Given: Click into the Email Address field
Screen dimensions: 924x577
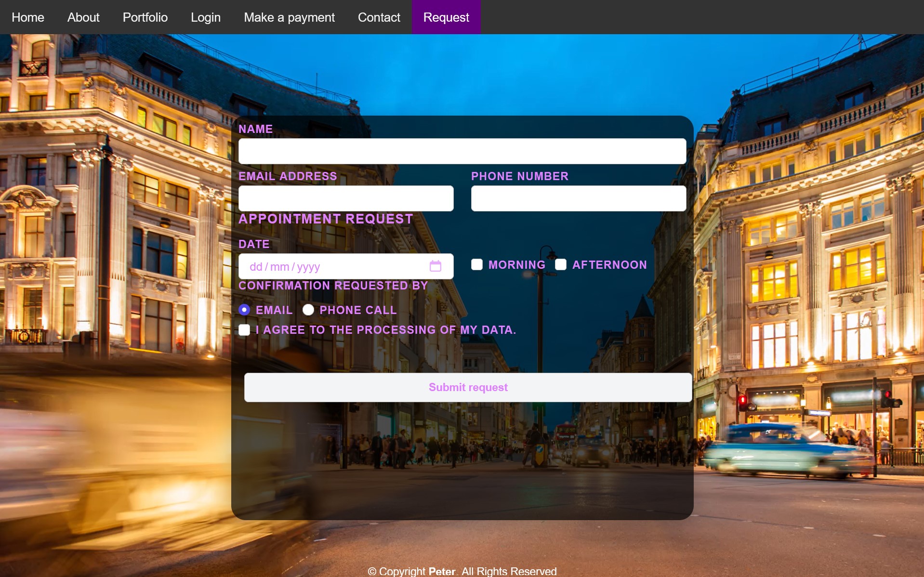Looking at the screenshot, I should [x=346, y=198].
